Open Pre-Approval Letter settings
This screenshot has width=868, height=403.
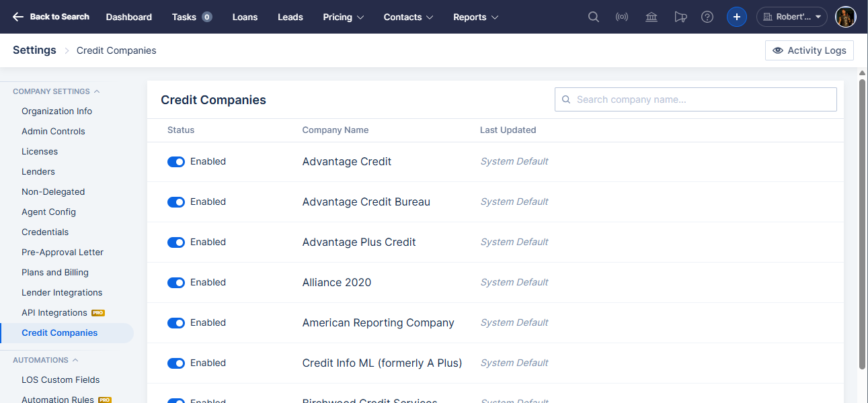[x=63, y=253]
